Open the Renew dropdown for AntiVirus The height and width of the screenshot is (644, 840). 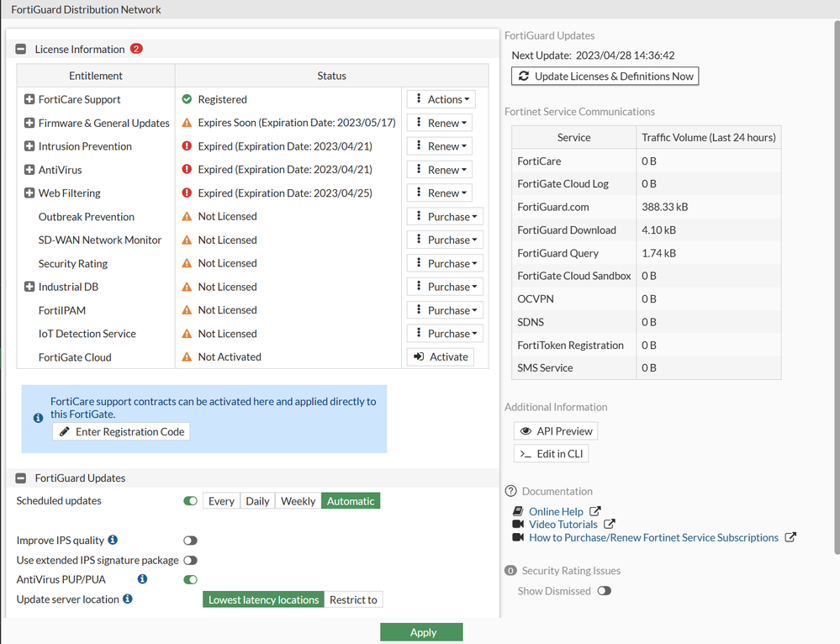[438, 170]
